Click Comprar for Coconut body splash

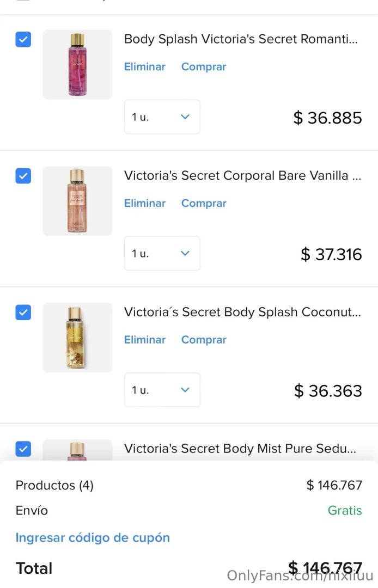[x=204, y=339]
